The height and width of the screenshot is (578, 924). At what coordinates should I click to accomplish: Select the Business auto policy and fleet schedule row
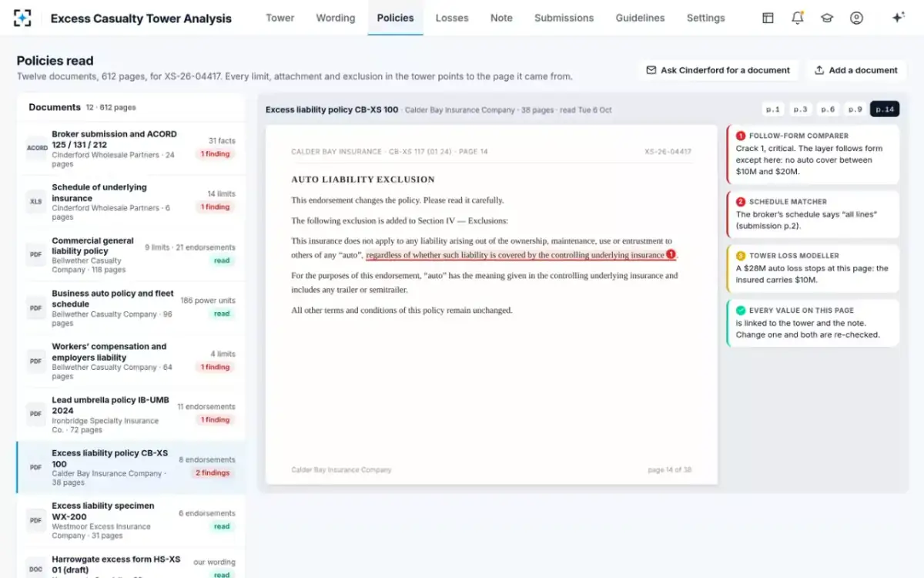click(x=131, y=308)
